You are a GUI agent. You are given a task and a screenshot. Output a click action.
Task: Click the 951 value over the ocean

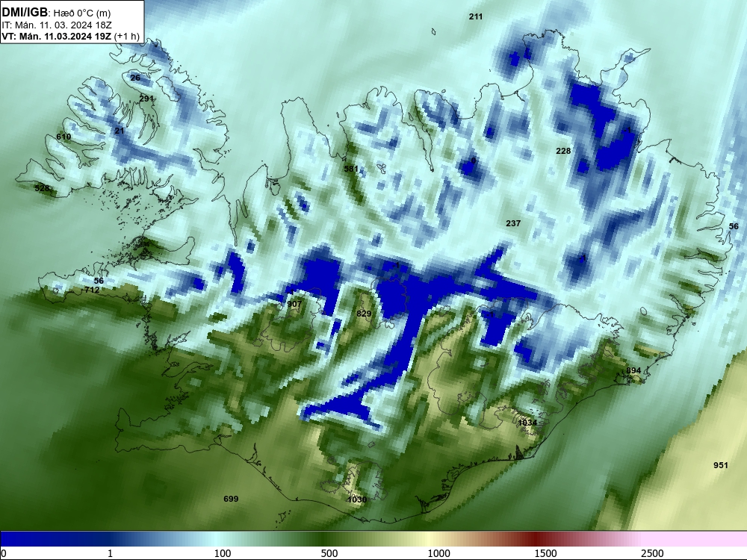pyautogui.click(x=721, y=465)
